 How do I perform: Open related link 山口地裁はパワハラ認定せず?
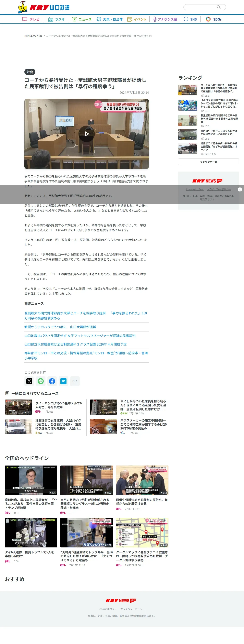click(x=80, y=336)
